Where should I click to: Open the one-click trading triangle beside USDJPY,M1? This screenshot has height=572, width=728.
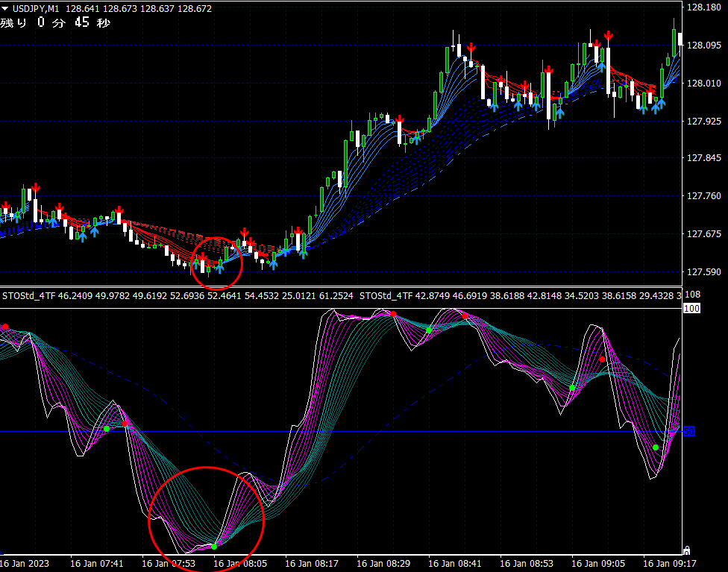[5, 8]
